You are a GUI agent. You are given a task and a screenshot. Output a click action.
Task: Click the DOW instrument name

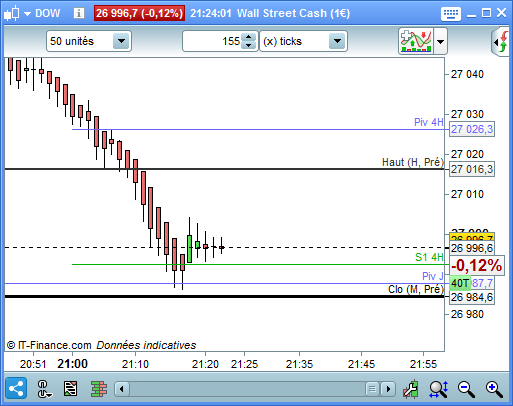pyautogui.click(x=48, y=13)
